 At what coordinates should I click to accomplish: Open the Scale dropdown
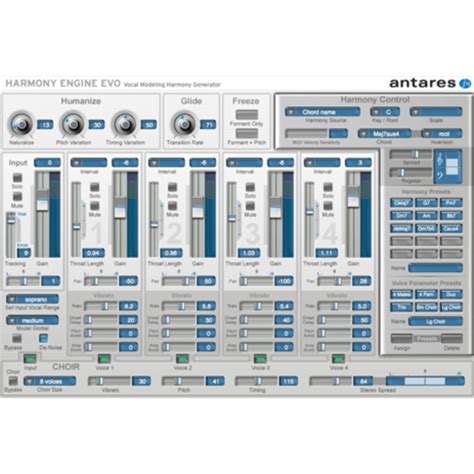[x=436, y=112]
